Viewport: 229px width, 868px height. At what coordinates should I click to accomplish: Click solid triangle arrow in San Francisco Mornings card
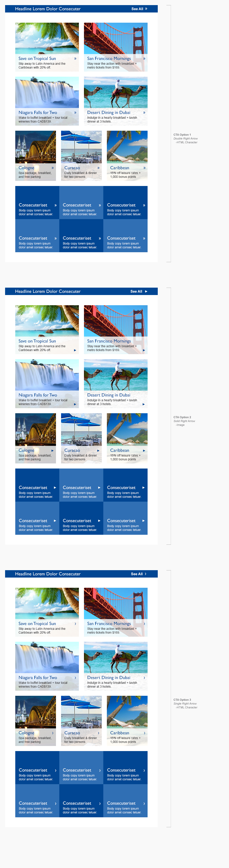(x=144, y=350)
